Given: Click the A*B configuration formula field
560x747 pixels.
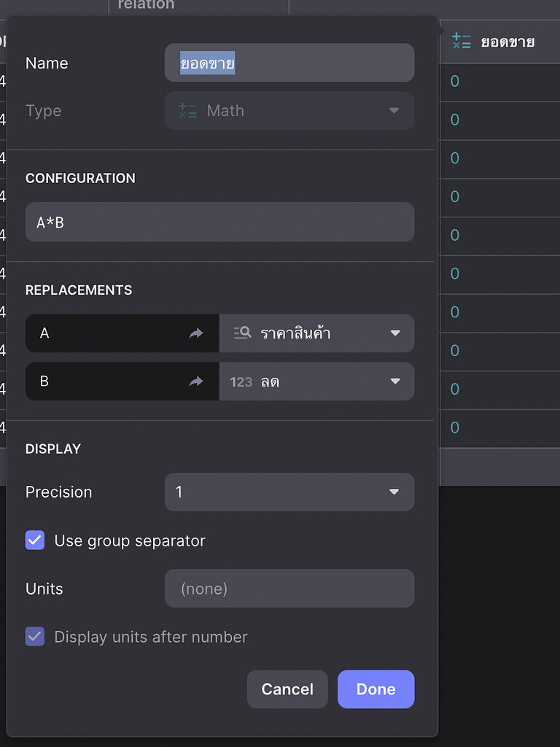Looking at the screenshot, I should 219,222.
